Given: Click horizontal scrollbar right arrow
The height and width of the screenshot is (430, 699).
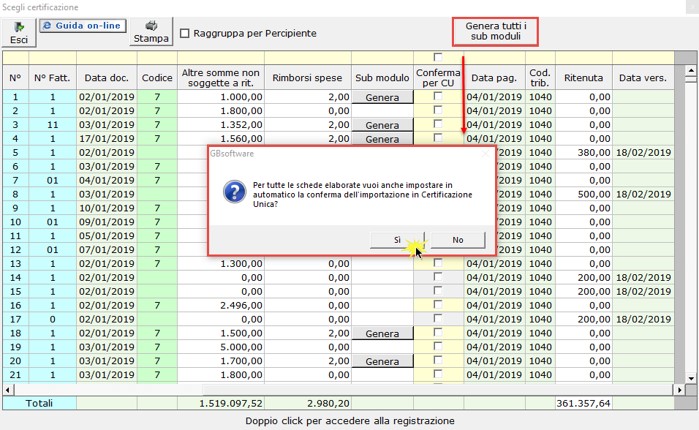Looking at the screenshot, I should 679,390.
